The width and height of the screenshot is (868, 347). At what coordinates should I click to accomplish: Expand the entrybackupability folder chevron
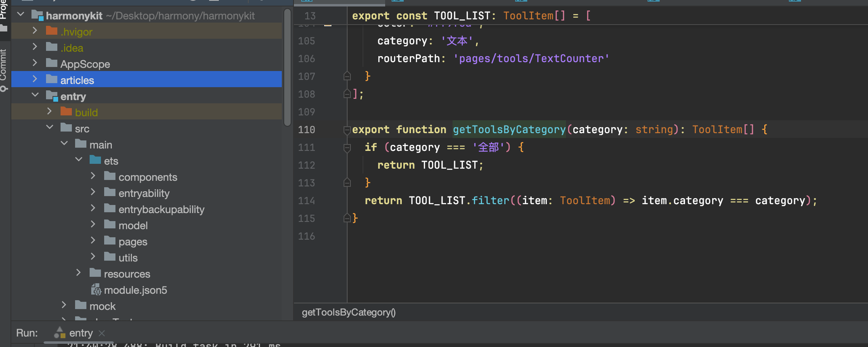pos(93,208)
